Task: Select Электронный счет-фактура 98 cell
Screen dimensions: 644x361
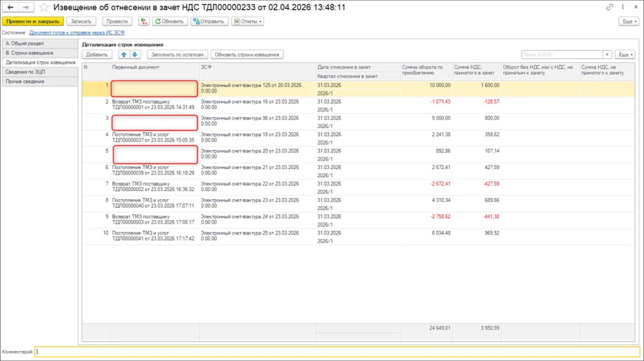Action: tap(257, 121)
